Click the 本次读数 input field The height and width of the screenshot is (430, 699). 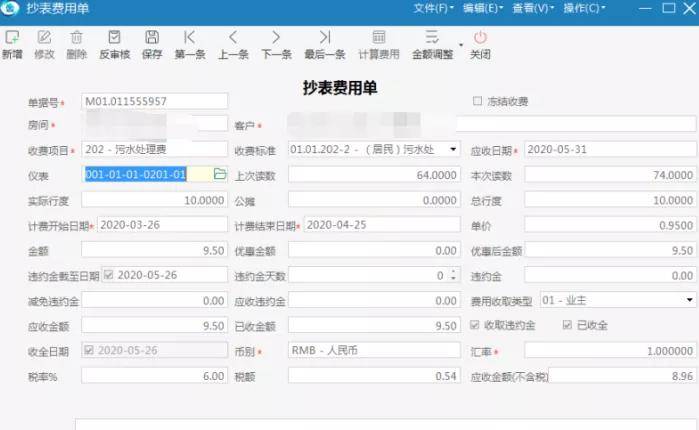[610, 175]
